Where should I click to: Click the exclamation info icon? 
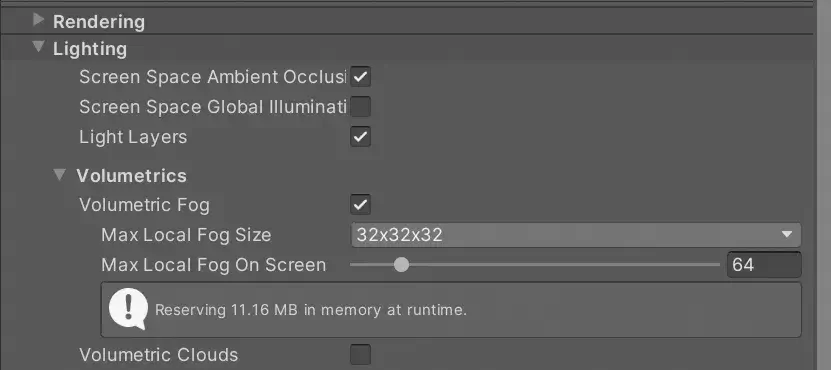[x=128, y=310]
